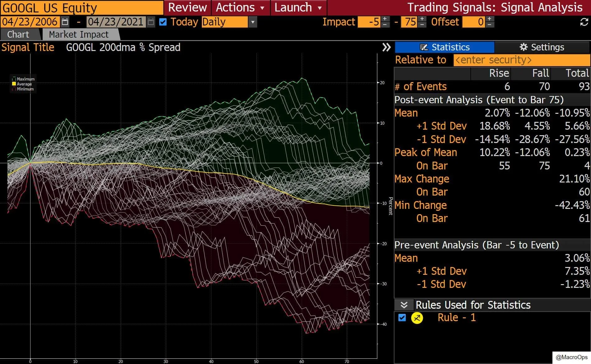Collapse the Rules Used for Statistics section
591x364 pixels.
coord(404,305)
